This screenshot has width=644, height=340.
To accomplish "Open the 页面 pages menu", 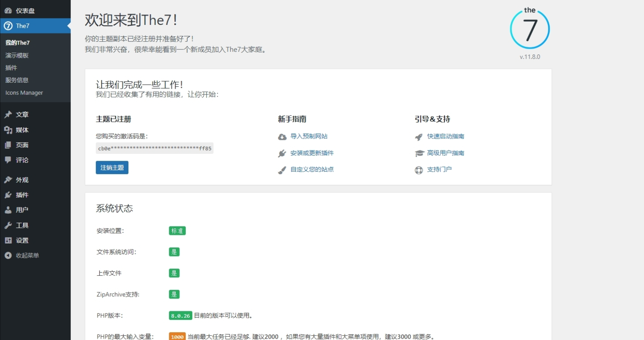I will 35,145.
